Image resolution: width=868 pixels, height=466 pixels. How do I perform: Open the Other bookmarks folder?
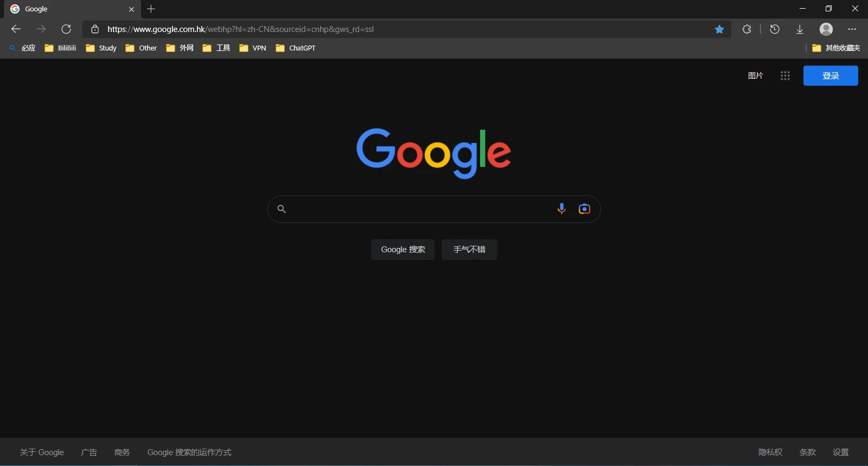(141, 48)
